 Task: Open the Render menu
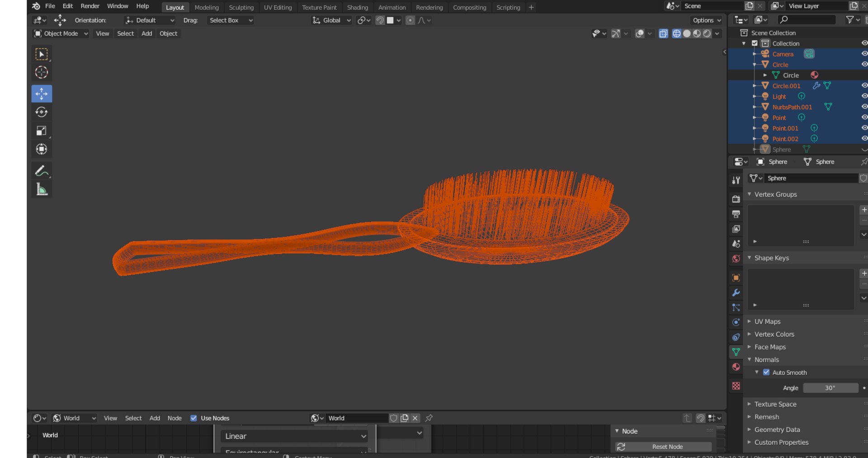pyautogui.click(x=90, y=6)
